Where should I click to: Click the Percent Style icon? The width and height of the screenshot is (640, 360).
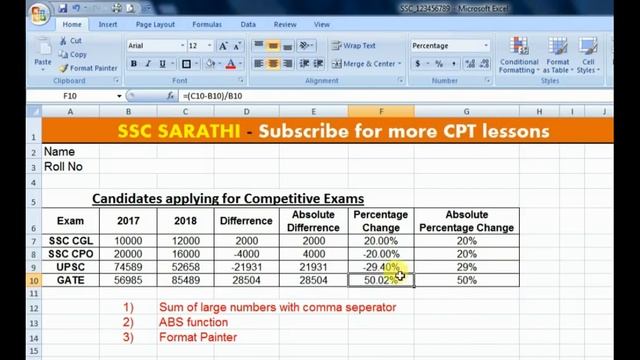coord(439,64)
